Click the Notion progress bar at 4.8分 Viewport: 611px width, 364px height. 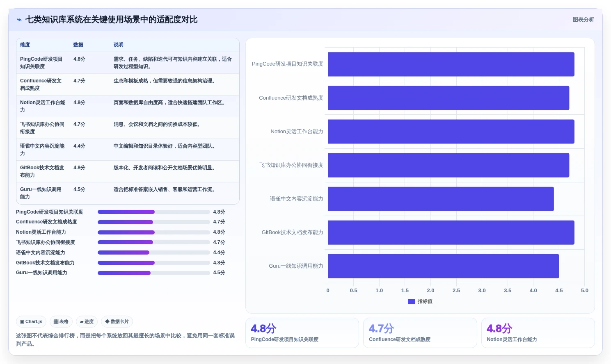coord(153,232)
